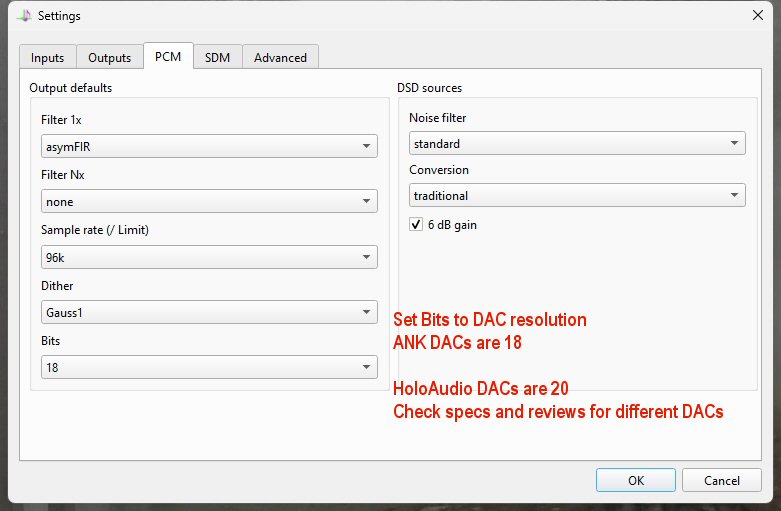Viewport: 781px width, 511px height.
Task: Close the Settings dialog window
Action: (757, 15)
